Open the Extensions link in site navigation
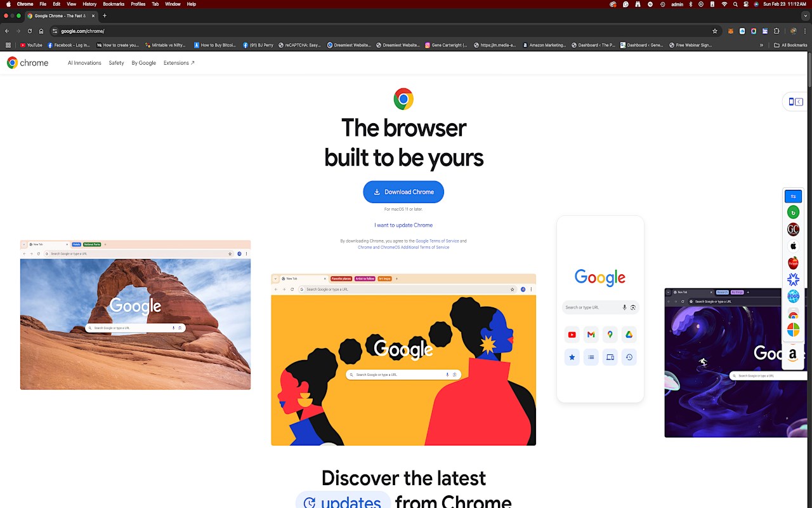812x508 pixels. click(179, 63)
